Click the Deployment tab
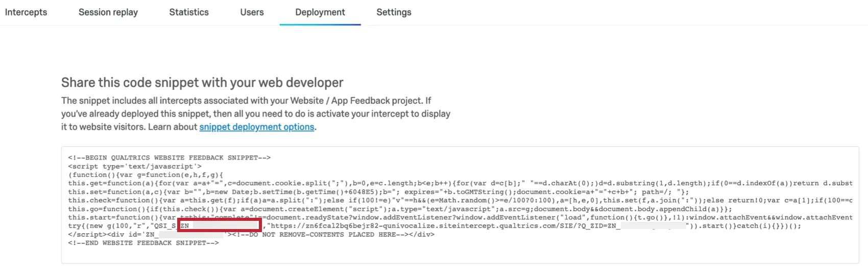Image resolution: width=868 pixels, height=273 pixels. pos(320,12)
